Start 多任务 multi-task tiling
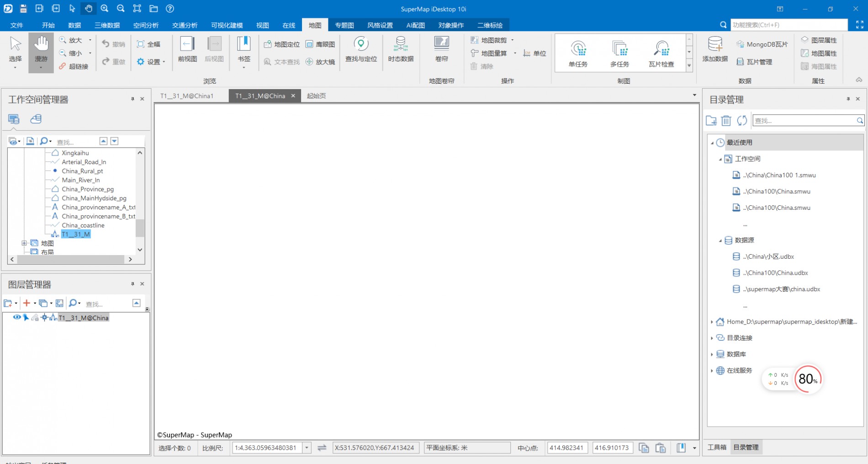Viewport: 868px width, 464px height. [x=619, y=53]
